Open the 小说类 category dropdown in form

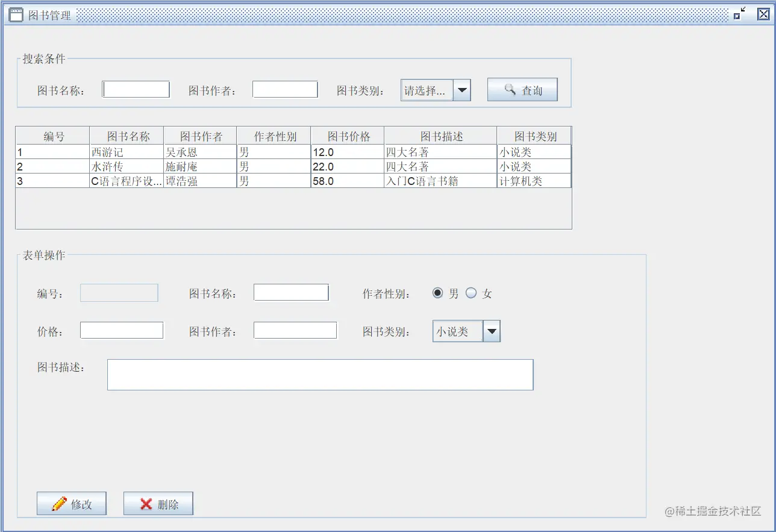(466, 331)
